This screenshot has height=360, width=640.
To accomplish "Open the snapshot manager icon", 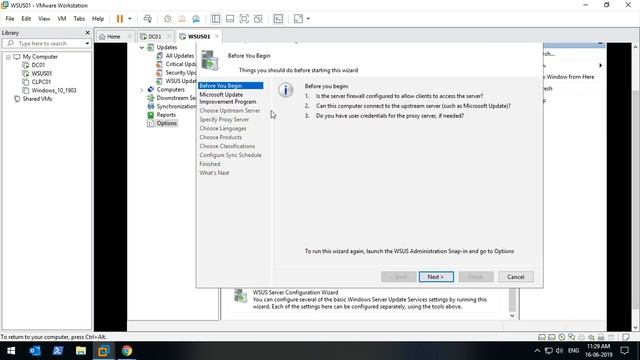I will click(x=196, y=19).
